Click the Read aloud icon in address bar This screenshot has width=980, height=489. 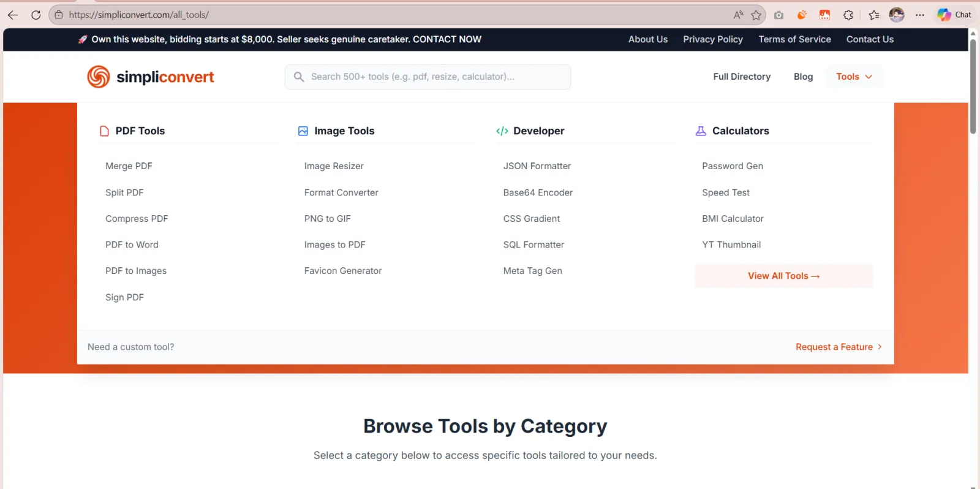point(738,15)
